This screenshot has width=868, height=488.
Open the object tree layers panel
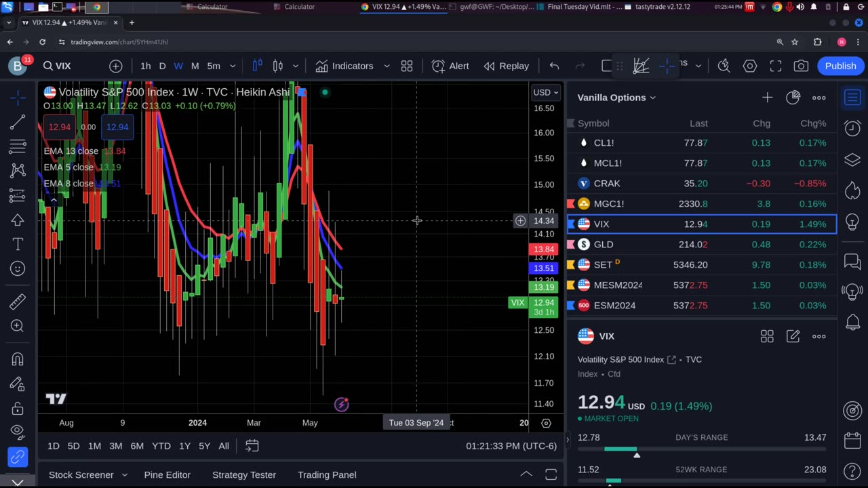point(852,160)
